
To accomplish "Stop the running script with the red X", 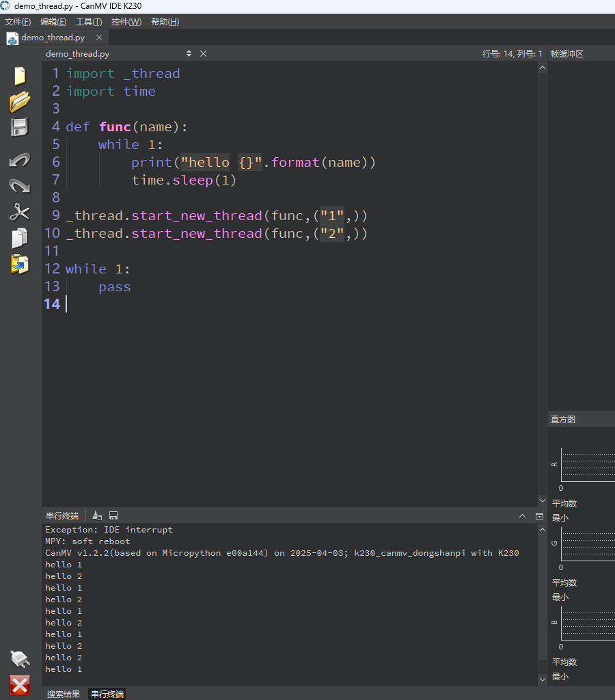I will (x=20, y=685).
